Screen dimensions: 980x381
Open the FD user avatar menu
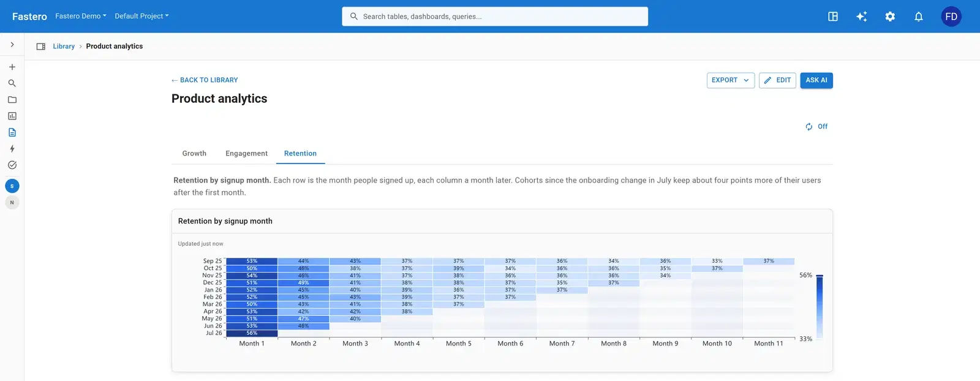tap(951, 17)
